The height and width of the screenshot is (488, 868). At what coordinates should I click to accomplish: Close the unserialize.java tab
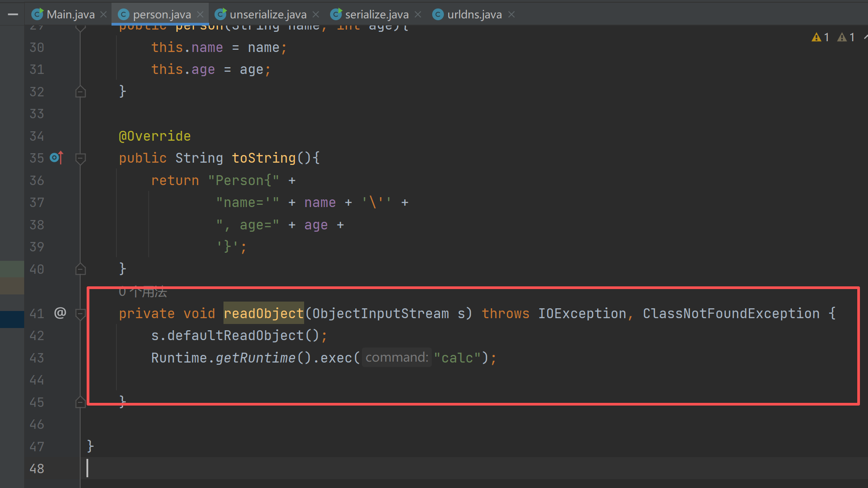point(316,14)
